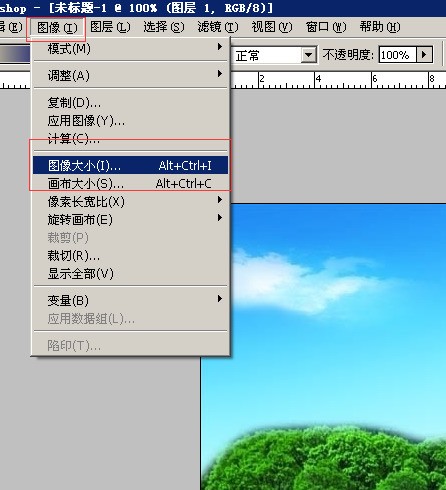Viewport: 446px width, 490px height.
Task: Expand the 旋转画布(E) submenu
Action: coord(130,219)
